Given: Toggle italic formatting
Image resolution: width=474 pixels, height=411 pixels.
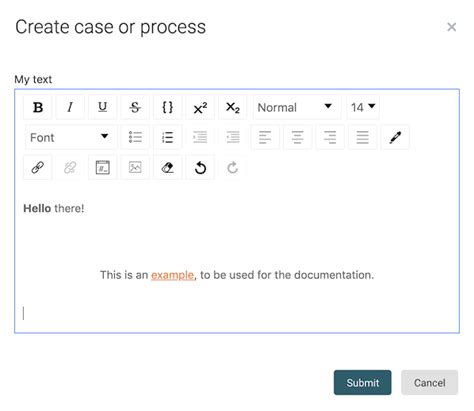Looking at the screenshot, I should 70,107.
